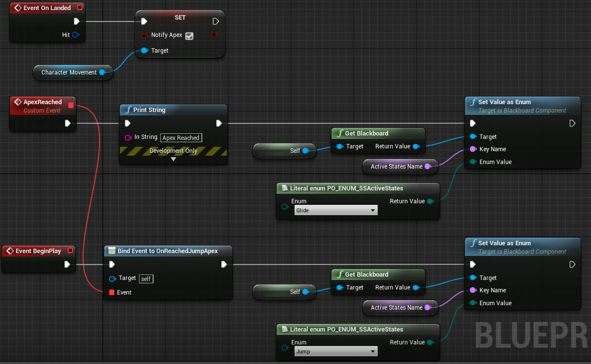The width and height of the screenshot is (591, 364).
Task: Click exec input pin of the Set Value as Enum node wired to Glide
Action: click(x=473, y=123)
